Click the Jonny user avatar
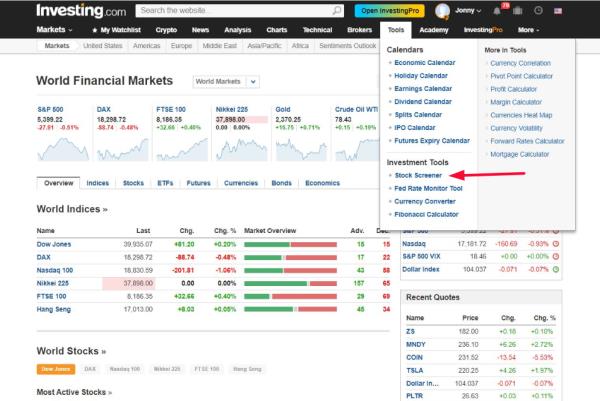Image resolution: width=600 pixels, height=401 pixels. pyautogui.click(x=442, y=11)
